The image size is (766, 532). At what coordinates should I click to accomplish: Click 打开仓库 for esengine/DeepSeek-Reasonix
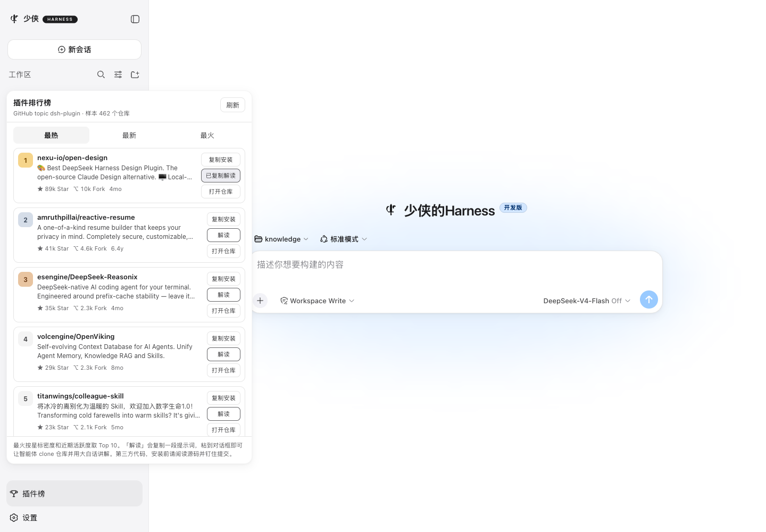tap(223, 311)
